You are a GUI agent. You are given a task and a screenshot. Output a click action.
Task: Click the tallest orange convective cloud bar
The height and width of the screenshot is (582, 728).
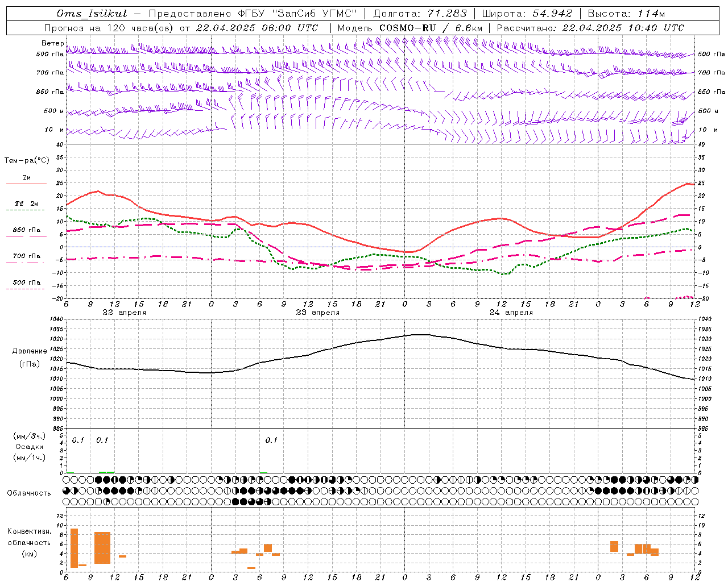(x=74, y=548)
